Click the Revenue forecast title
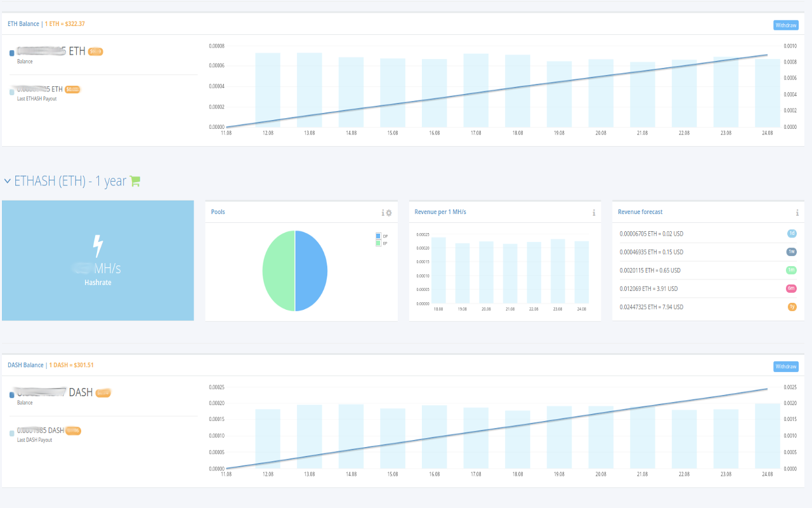The image size is (812, 508). pos(640,212)
